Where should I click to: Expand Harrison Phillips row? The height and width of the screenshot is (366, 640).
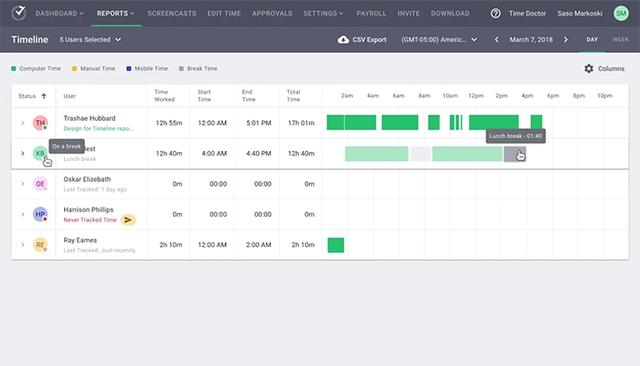point(22,214)
